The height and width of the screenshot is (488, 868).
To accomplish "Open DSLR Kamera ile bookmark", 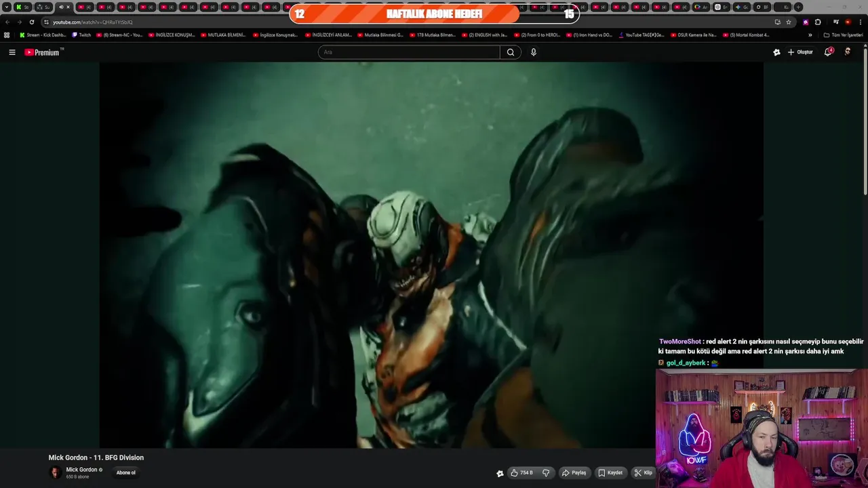I will (x=694, y=35).
